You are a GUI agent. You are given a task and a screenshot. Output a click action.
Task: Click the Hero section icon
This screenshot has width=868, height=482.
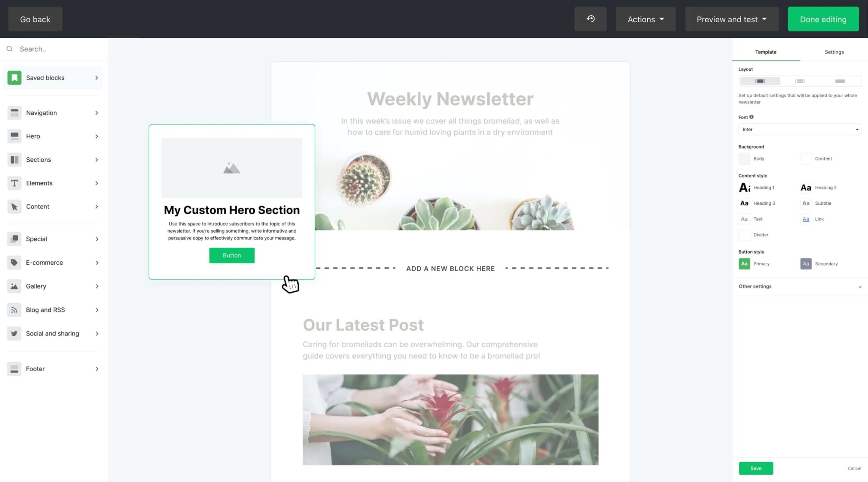(x=14, y=136)
